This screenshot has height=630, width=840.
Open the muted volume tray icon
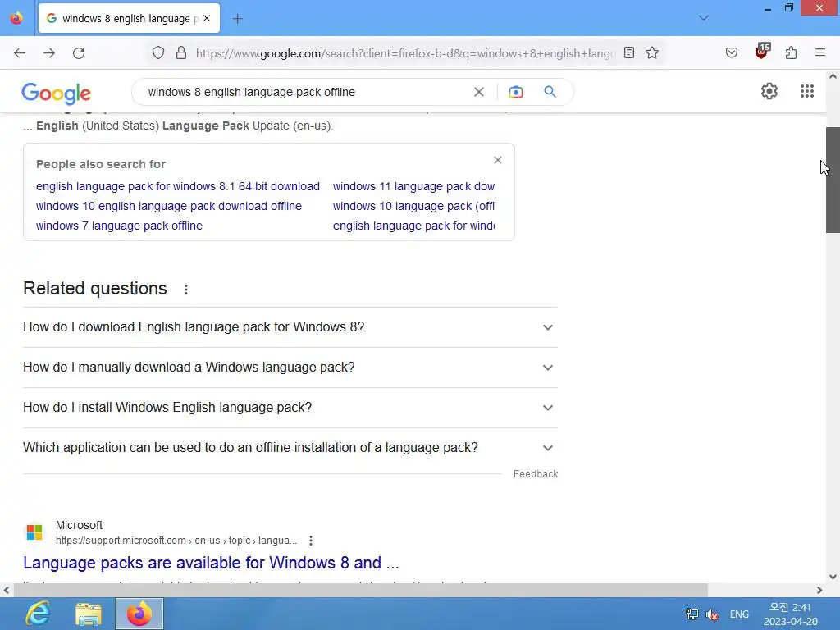point(712,614)
